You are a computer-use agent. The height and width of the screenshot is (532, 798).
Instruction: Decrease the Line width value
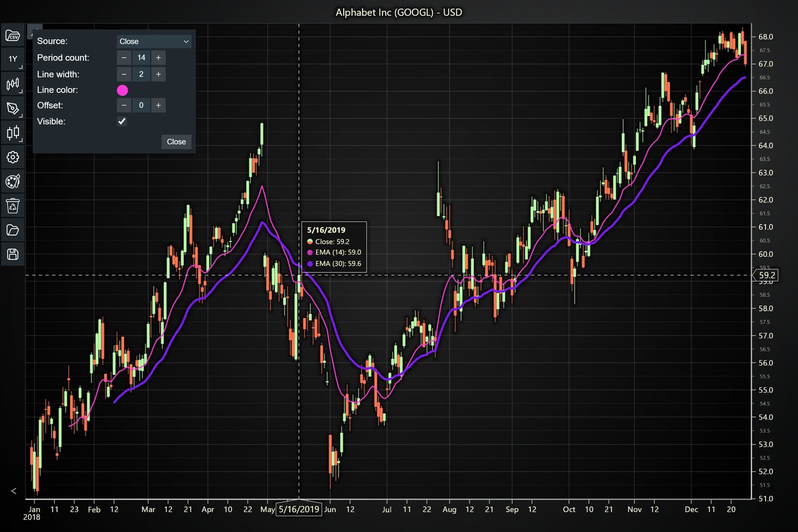pos(124,74)
